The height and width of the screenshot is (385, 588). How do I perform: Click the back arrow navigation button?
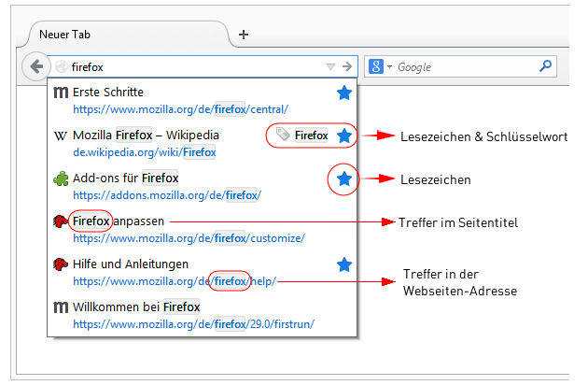point(35,67)
